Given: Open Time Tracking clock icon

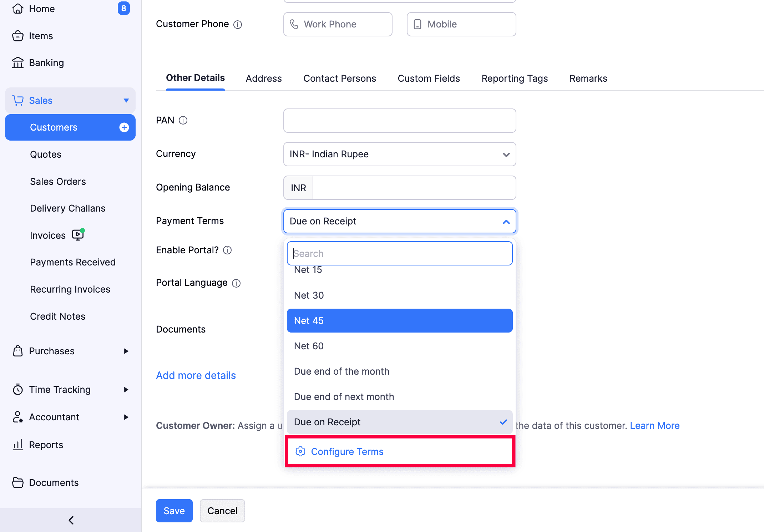Looking at the screenshot, I should (17, 389).
